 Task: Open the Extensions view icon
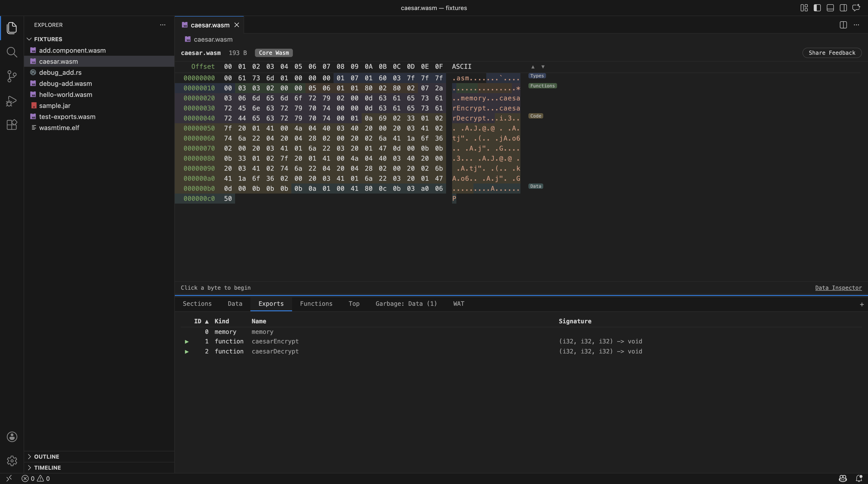pos(12,125)
